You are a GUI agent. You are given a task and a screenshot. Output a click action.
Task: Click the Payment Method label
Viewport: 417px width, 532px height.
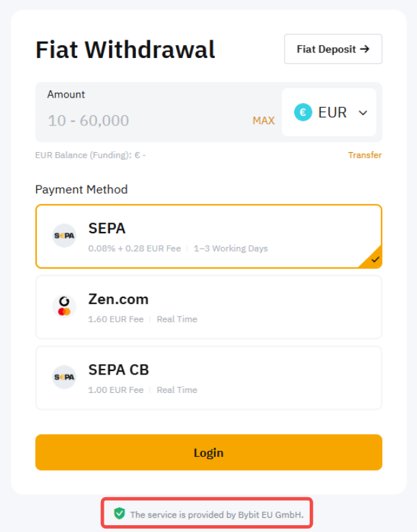click(81, 190)
